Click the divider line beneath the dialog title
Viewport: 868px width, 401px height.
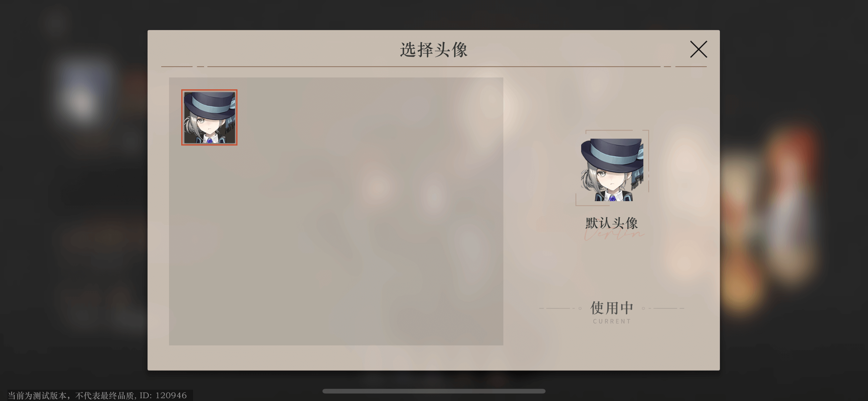click(x=434, y=67)
